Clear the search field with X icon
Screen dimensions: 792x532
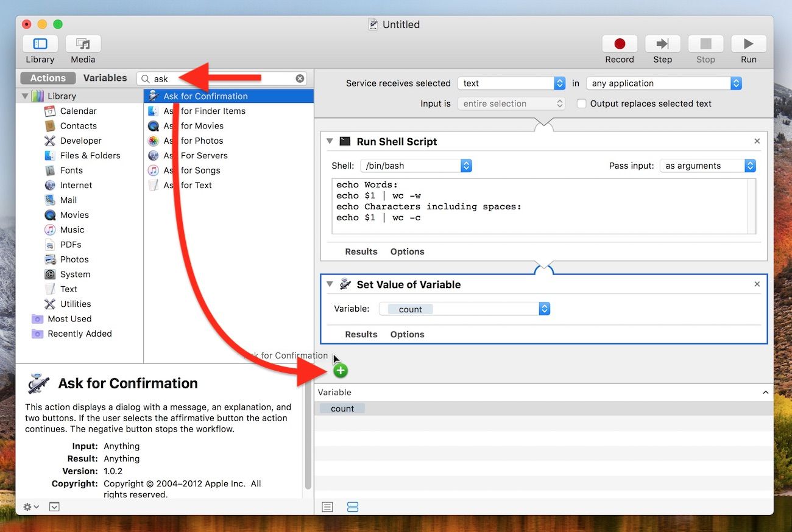pos(300,79)
